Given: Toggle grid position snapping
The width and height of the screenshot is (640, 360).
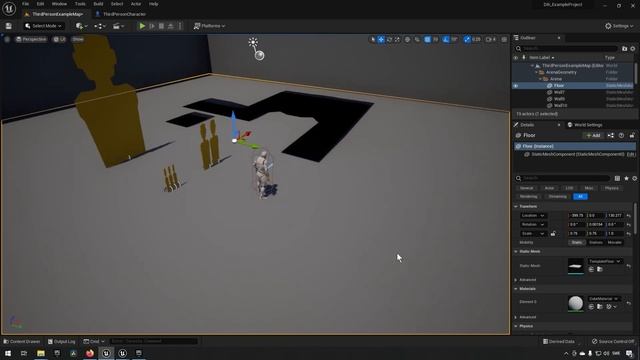Looking at the screenshot, I should point(427,40).
